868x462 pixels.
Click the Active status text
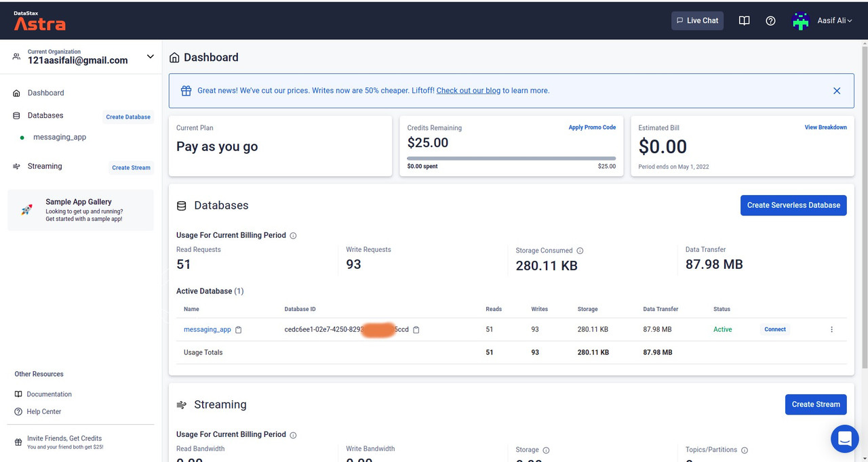(x=723, y=330)
